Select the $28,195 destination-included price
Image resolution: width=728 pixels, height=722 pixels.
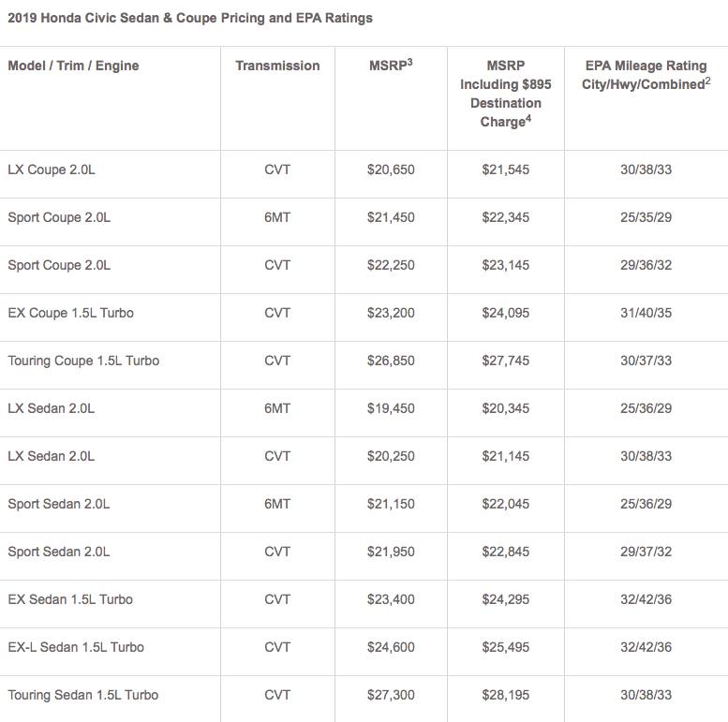tap(506, 695)
